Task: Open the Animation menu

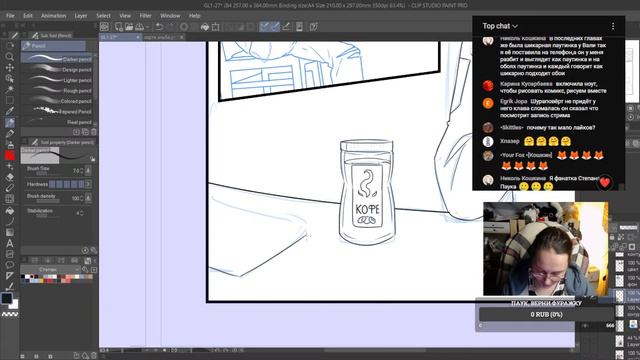Action: [53, 16]
